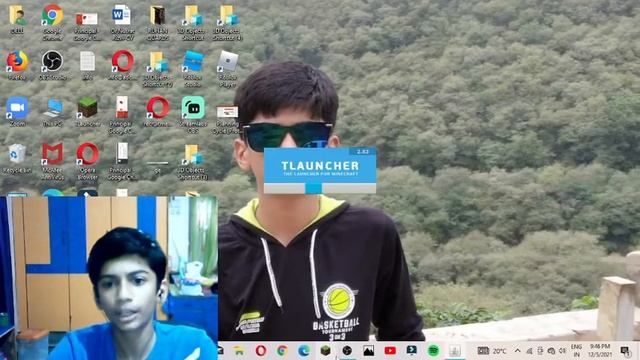Viewport: 640px width, 360px height.
Task: Open Roblox Studio desktop shortcut
Action: (x=193, y=68)
